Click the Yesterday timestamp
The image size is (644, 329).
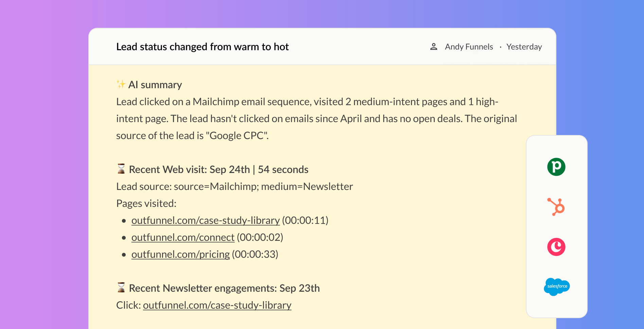pos(524,46)
